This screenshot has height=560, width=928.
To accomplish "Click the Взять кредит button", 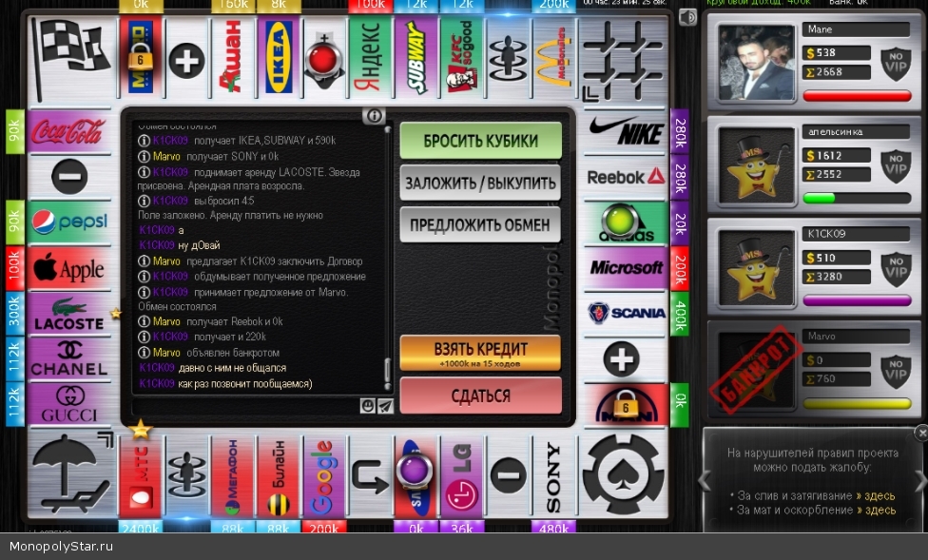I will [x=480, y=353].
